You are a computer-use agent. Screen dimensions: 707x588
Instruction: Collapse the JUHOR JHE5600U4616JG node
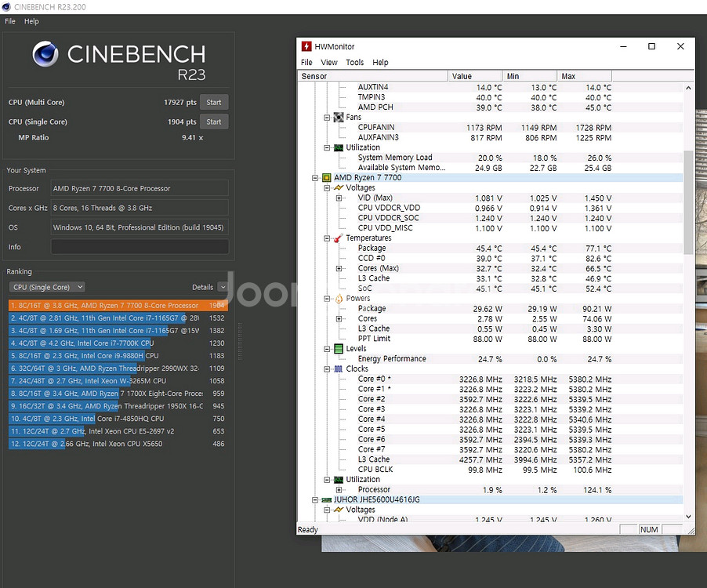315,499
